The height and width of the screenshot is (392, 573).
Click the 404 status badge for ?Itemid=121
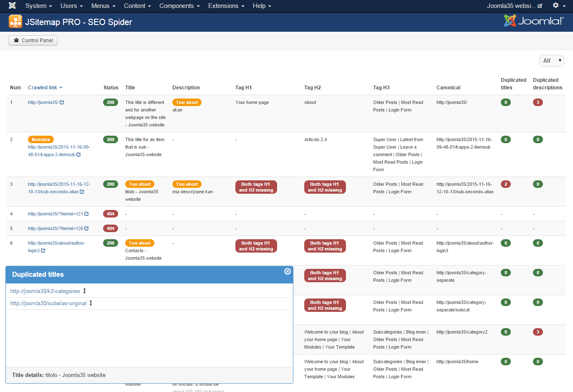pyautogui.click(x=111, y=214)
